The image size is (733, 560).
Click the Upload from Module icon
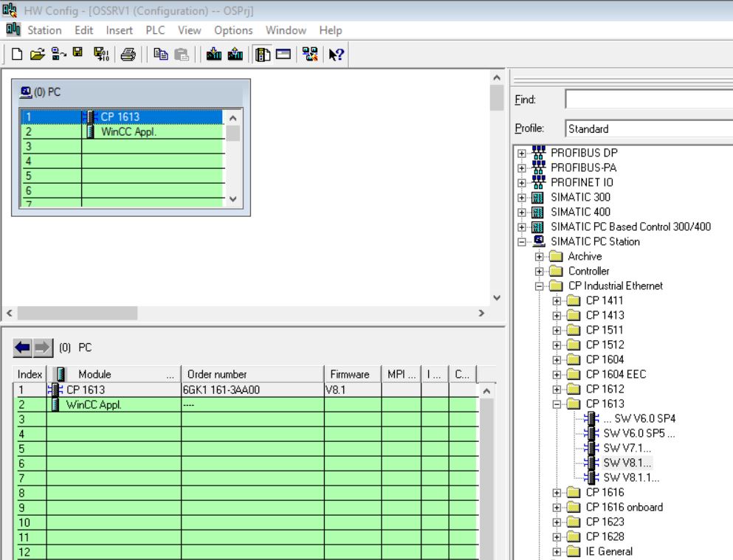(x=235, y=54)
